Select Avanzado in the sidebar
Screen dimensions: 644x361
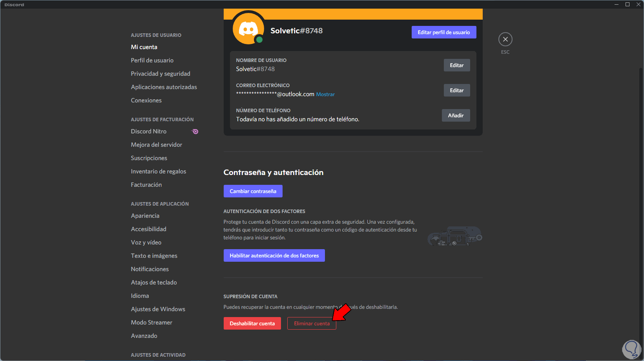point(144,336)
